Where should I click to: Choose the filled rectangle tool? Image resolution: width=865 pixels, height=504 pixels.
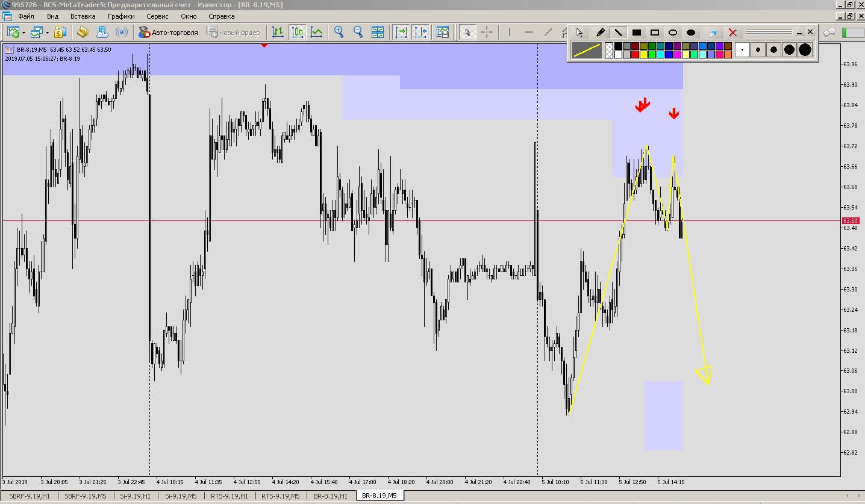pyautogui.click(x=637, y=33)
